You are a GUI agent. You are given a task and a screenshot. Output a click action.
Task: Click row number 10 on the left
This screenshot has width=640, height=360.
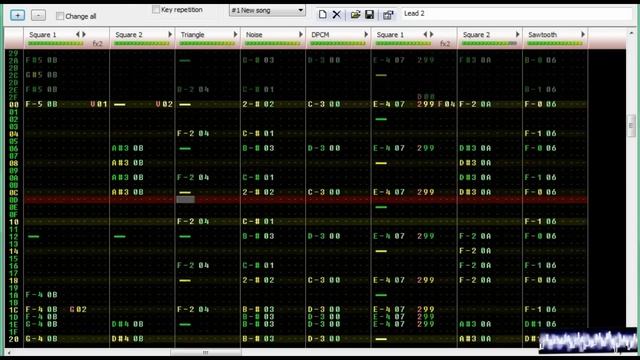(13, 222)
